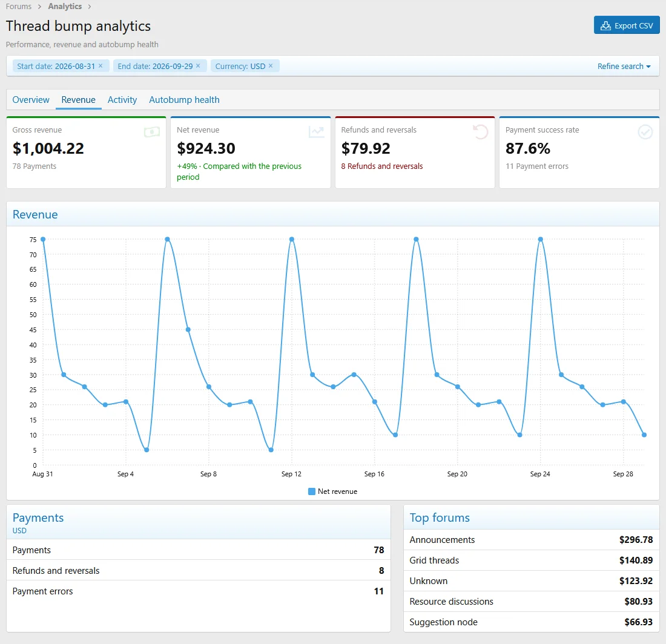Click the $296.78 Announcements amount
This screenshot has height=644, width=666.
click(x=636, y=539)
